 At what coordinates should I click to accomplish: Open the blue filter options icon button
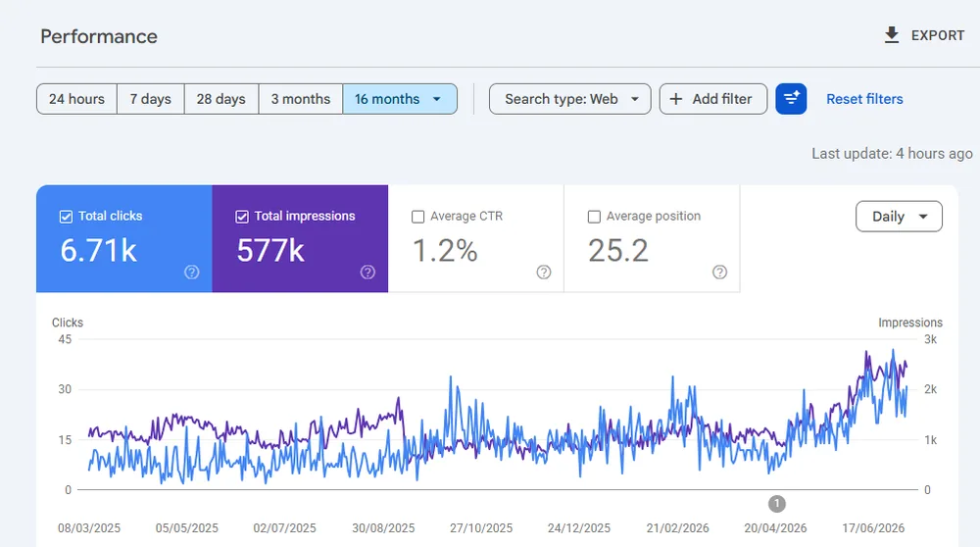pos(791,99)
